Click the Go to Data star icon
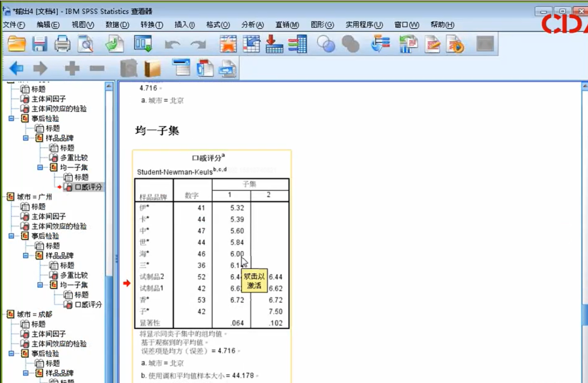588x383 pixels. pos(228,44)
